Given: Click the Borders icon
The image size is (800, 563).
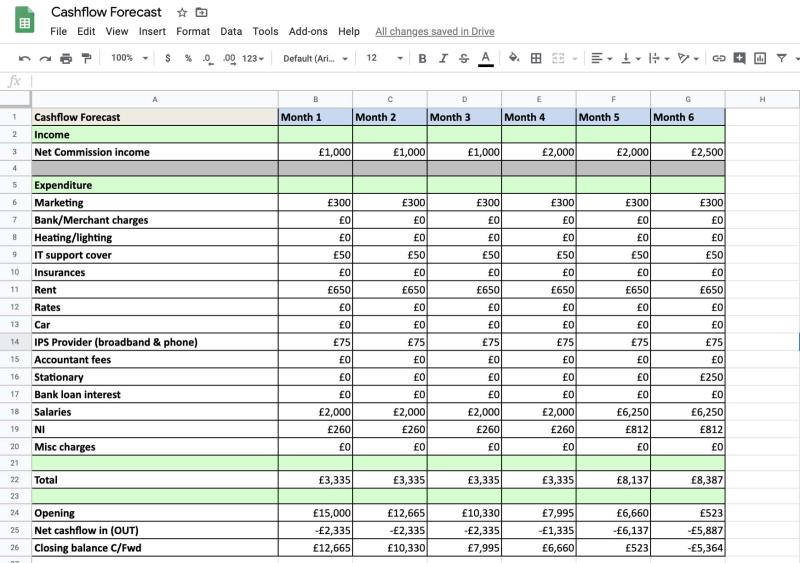Looking at the screenshot, I should [x=536, y=59].
